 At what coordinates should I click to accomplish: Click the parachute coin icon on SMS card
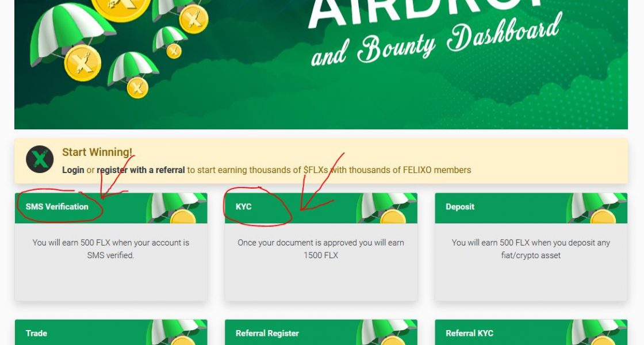[x=177, y=208]
